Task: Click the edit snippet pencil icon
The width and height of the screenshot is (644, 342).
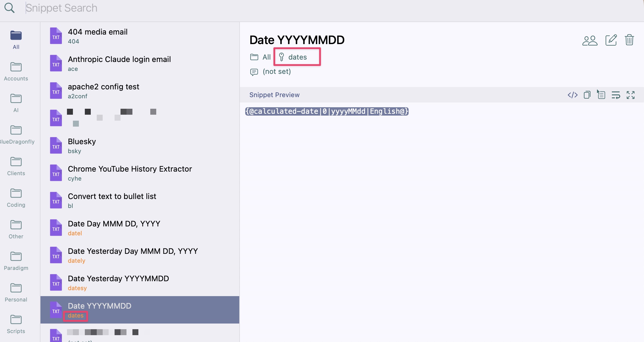Action: tap(611, 40)
